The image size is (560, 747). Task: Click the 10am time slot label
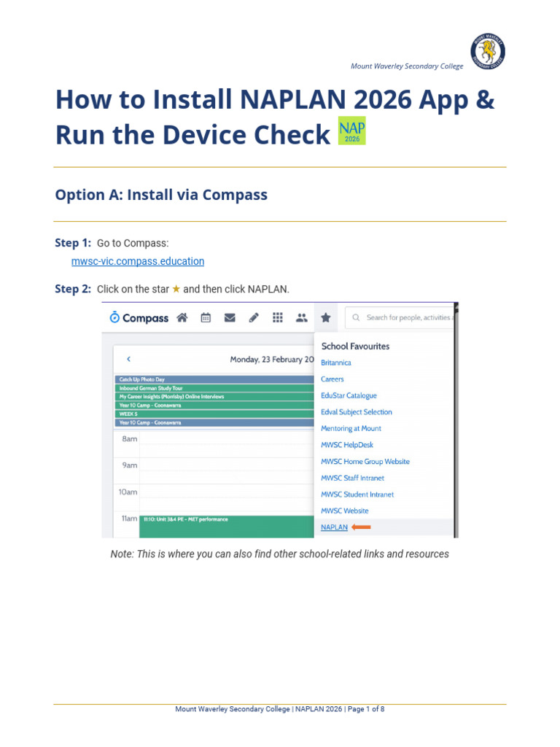tap(128, 492)
